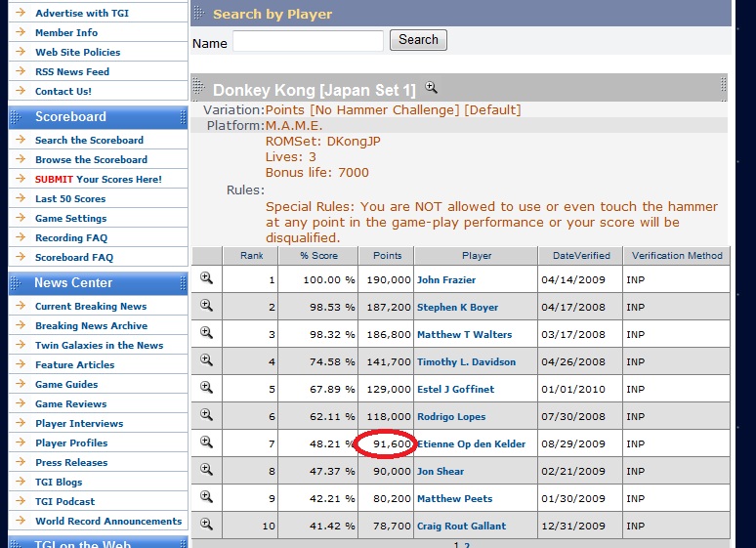Open Matthew T Walters' player link
The width and height of the screenshot is (756, 548).
click(464, 334)
